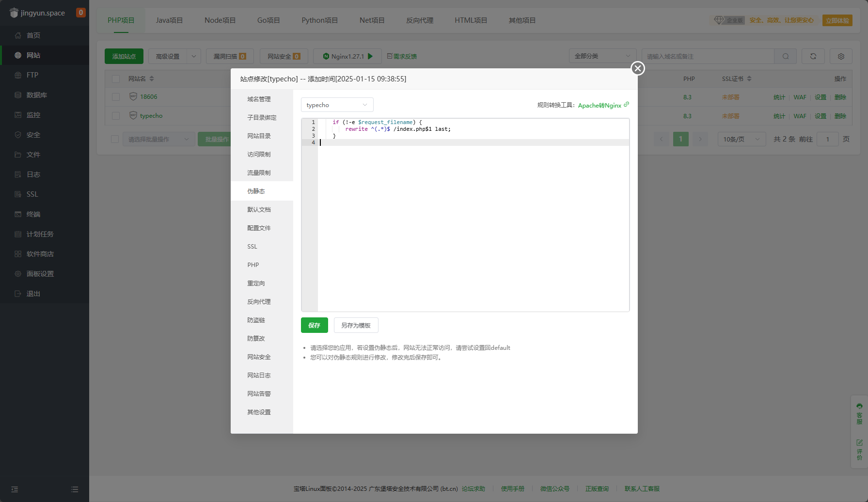Viewport: 868px width, 502px height.
Task: Open the Apache转Nginx conversion link
Action: tap(600, 105)
